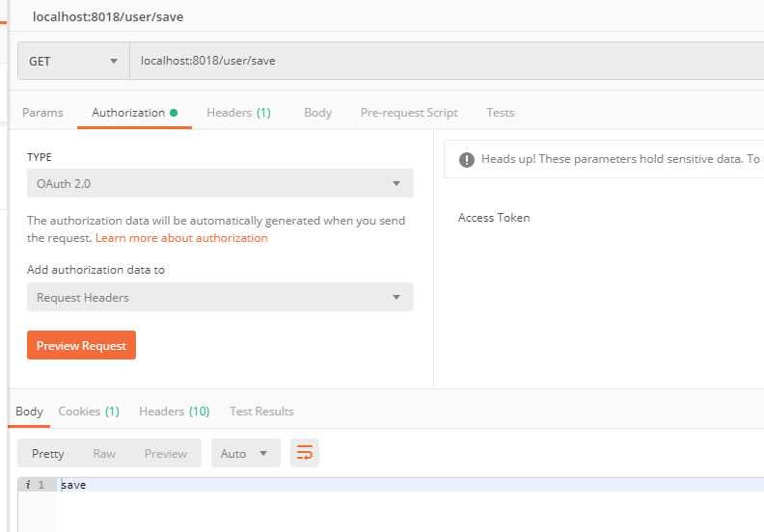
Task: Click the 'Add authorization data to' label
Action: (x=96, y=270)
